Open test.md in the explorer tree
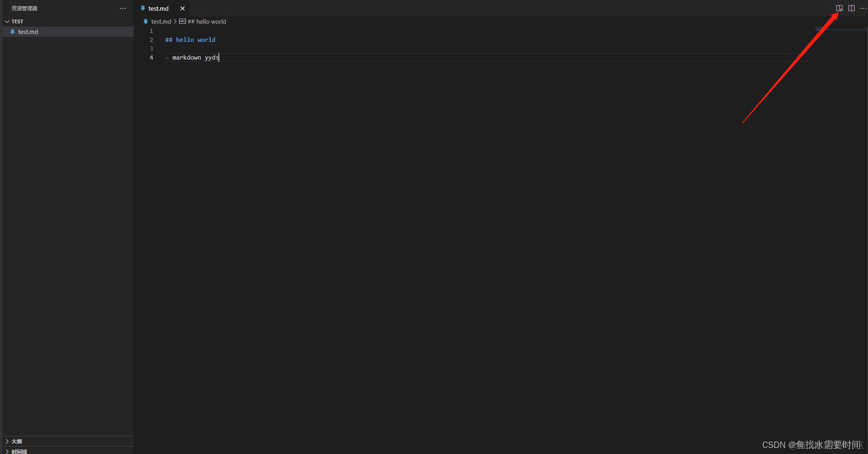This screenshot has height=454, width=868. pos(68,32)
